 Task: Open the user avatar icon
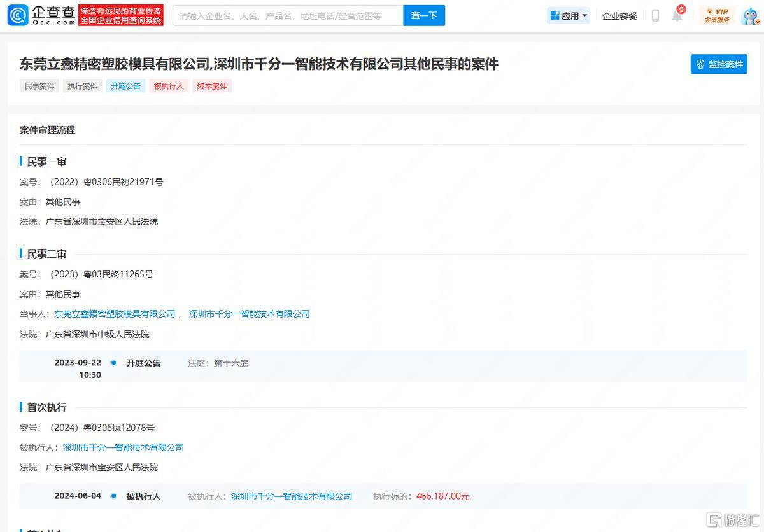pyautogui.click(x=750, y=16)
